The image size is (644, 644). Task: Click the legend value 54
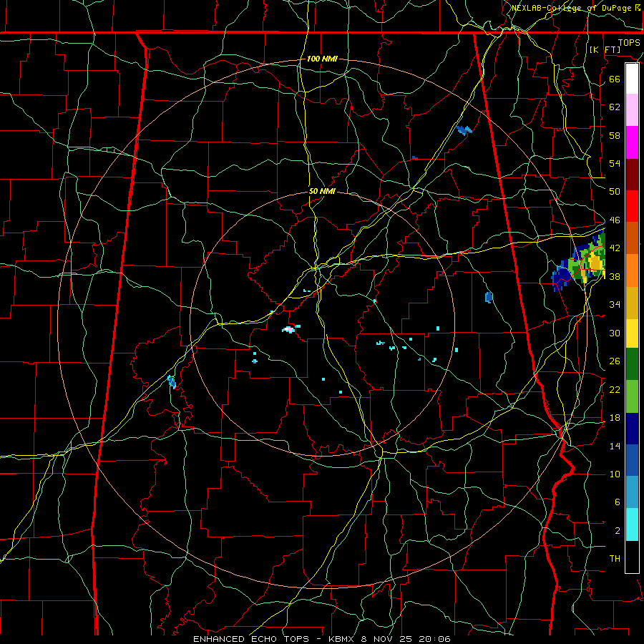tap(615, 163)
